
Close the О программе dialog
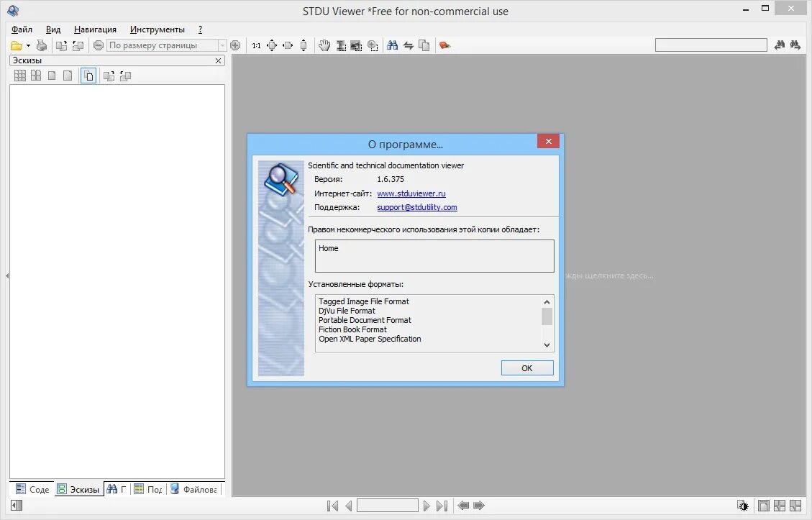coord(549,142)
